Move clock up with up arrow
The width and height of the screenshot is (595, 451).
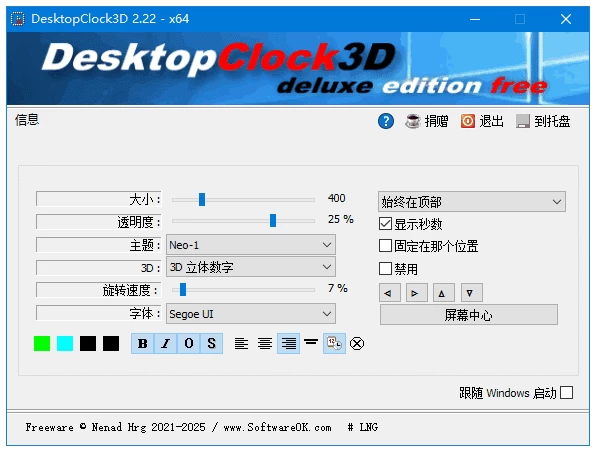pyautogui.click(x=444, y=293)
